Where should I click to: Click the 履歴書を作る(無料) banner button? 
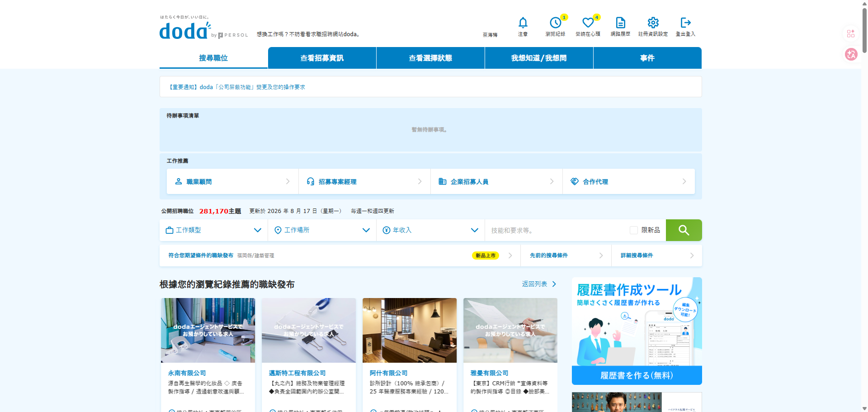(637, 375)
